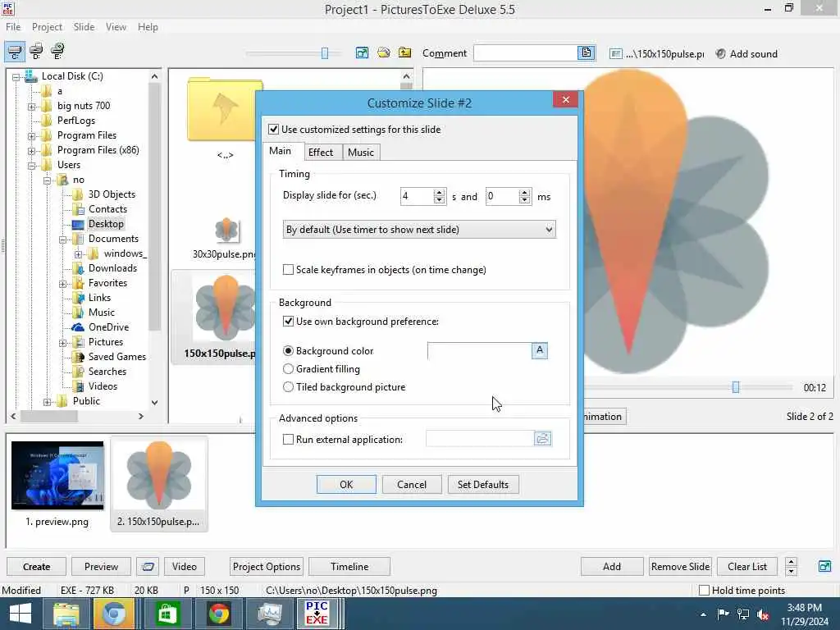Click expand slide list icon at bottom right
Image resolution: width=840 pixels, height=630 pixels.
click(x=824, y=566)
